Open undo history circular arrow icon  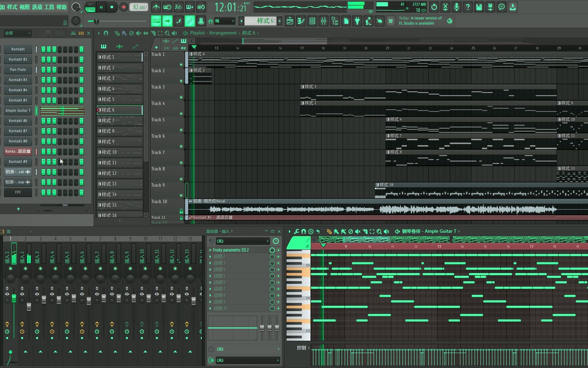pos(434,7)
